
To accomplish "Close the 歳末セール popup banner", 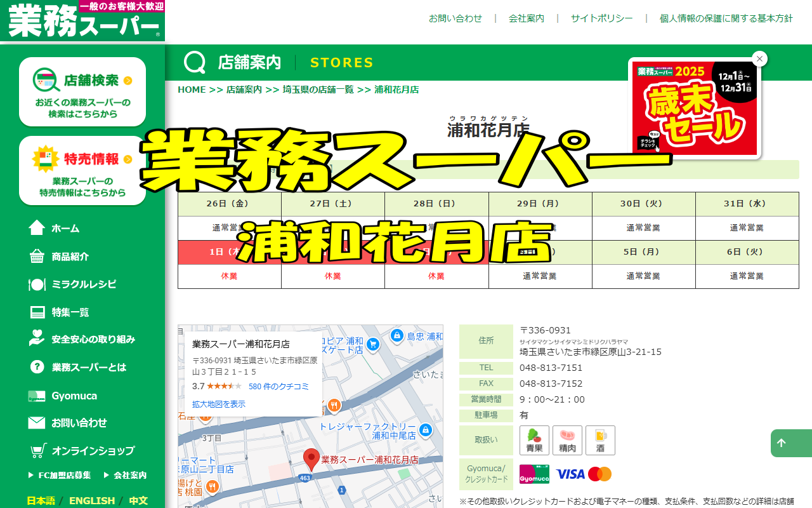I will click(759, 59).
